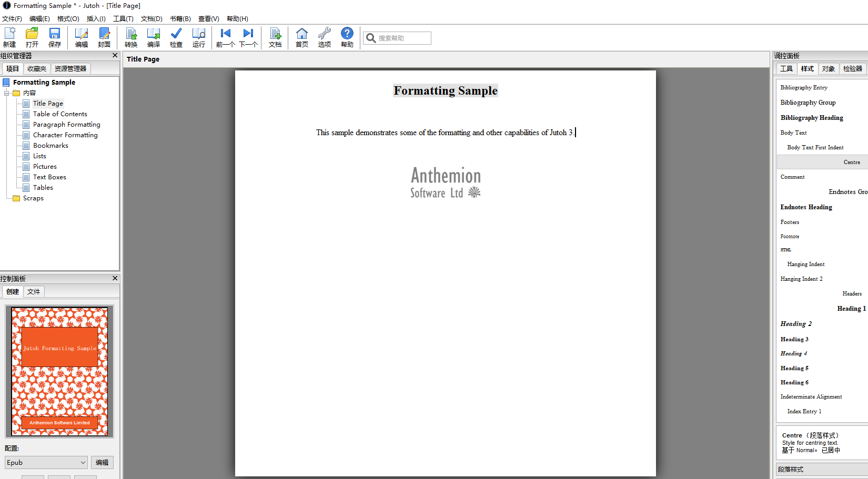Click the 编译 (Compile) toolbar icon

[x=154, y=37]
